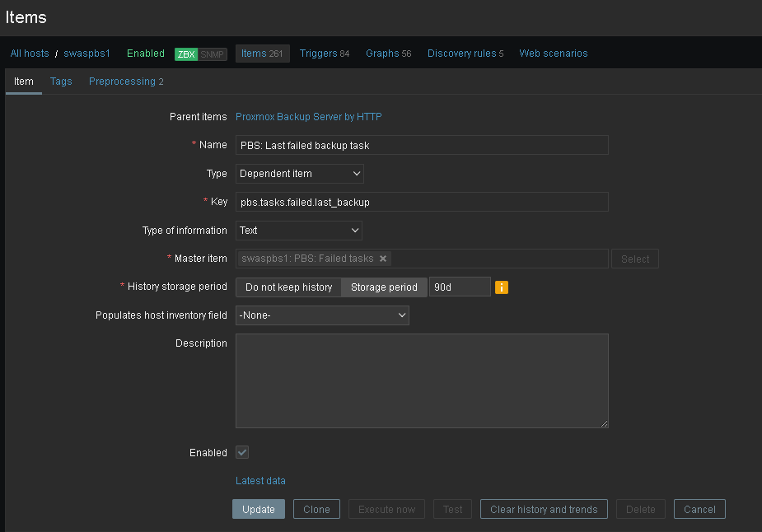Viewport: 762px width, 532px height.
Task: Open the Preprocessing tab
Action: (x=126, y=82)
